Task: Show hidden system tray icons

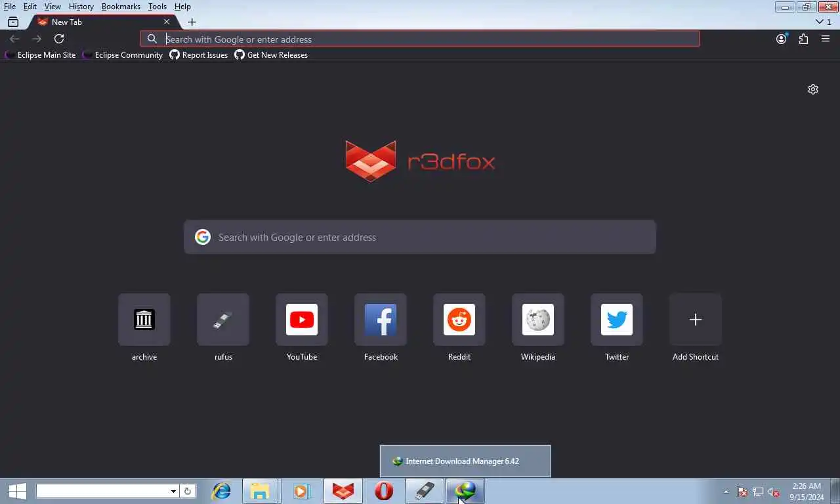Action: click(726, 492)
